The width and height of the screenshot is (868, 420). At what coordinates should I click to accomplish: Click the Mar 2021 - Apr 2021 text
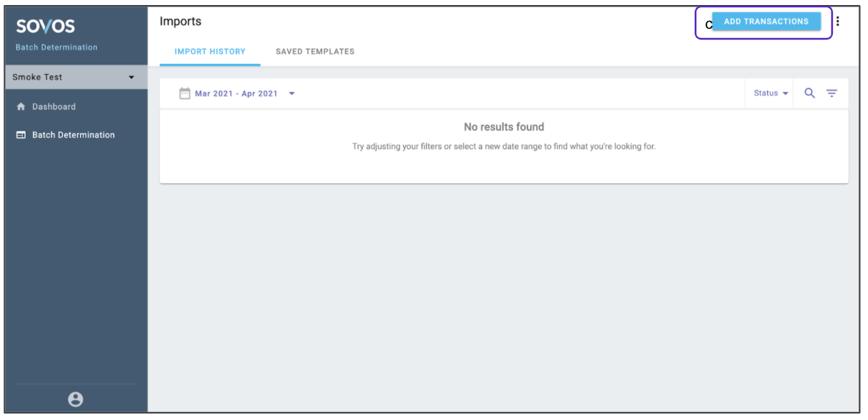pos(236,93)
